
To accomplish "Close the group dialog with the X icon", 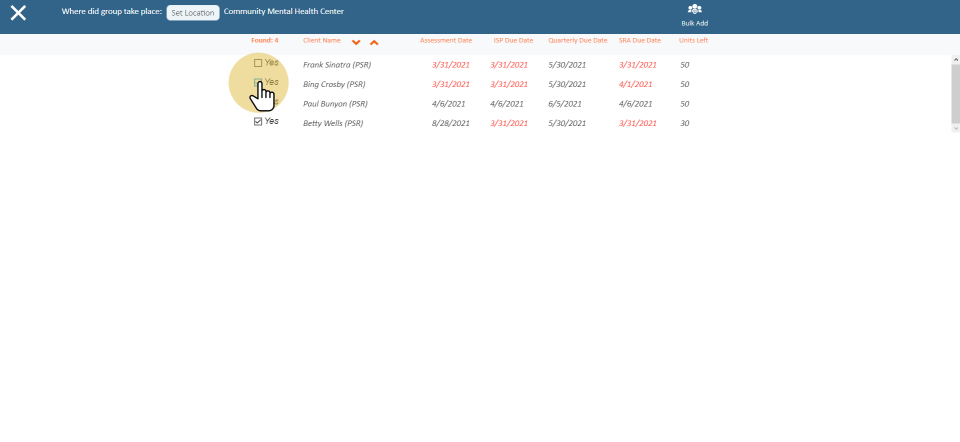I will (18, 14).
